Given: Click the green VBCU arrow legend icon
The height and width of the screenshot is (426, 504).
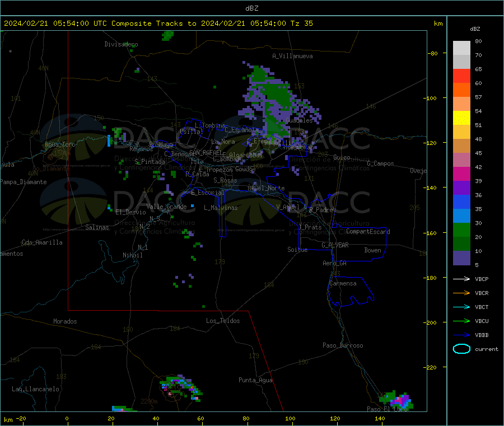Looking at the screenshot, I should coord(461,321).
